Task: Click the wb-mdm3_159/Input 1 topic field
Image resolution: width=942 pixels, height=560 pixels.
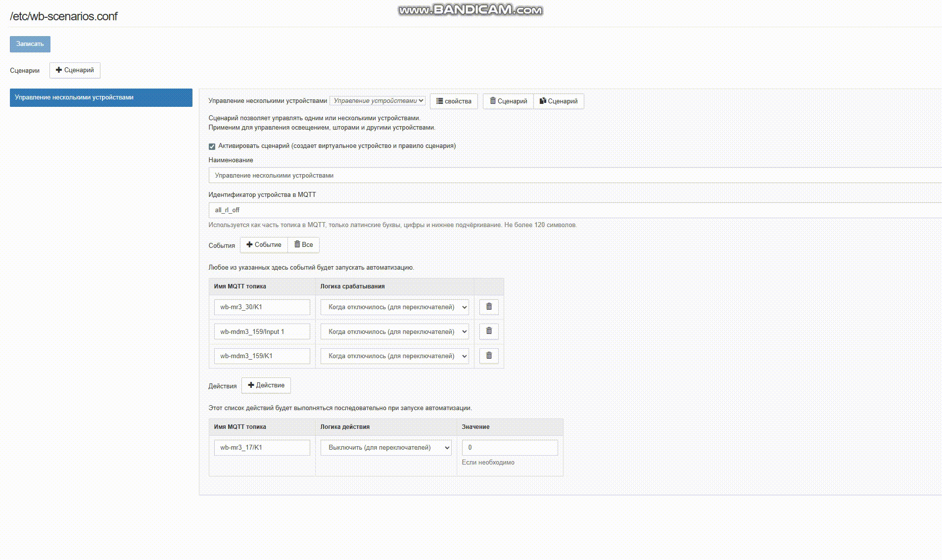Action: [x=262, y=331]
